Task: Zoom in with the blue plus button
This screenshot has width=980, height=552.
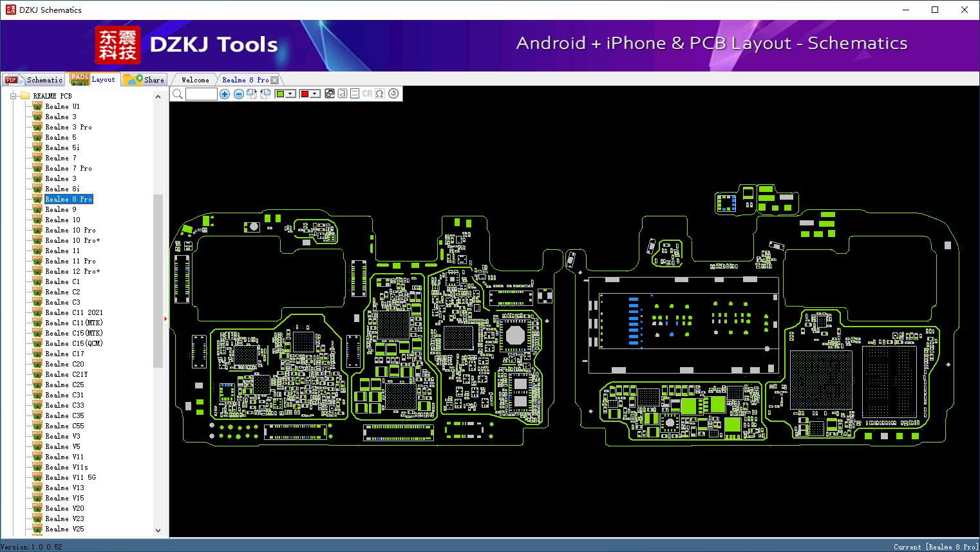Action: tap(225, 94)
